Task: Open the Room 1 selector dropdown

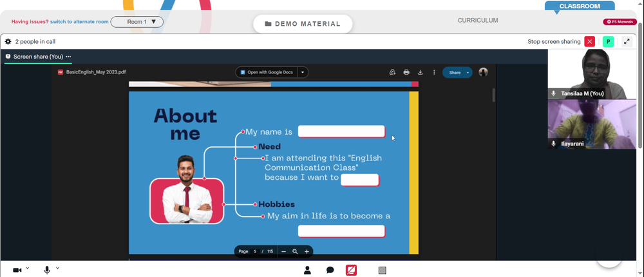Action: (x=137, y=22)
